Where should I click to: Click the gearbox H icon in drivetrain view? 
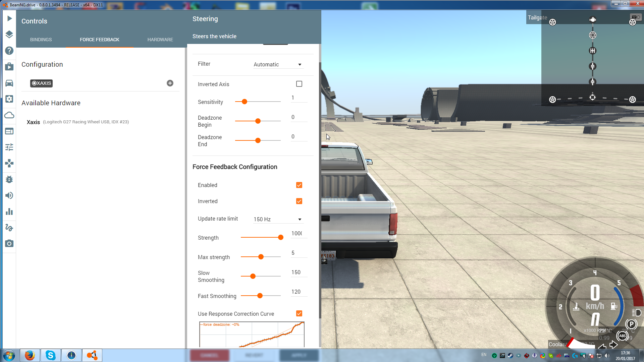(593, 51)
